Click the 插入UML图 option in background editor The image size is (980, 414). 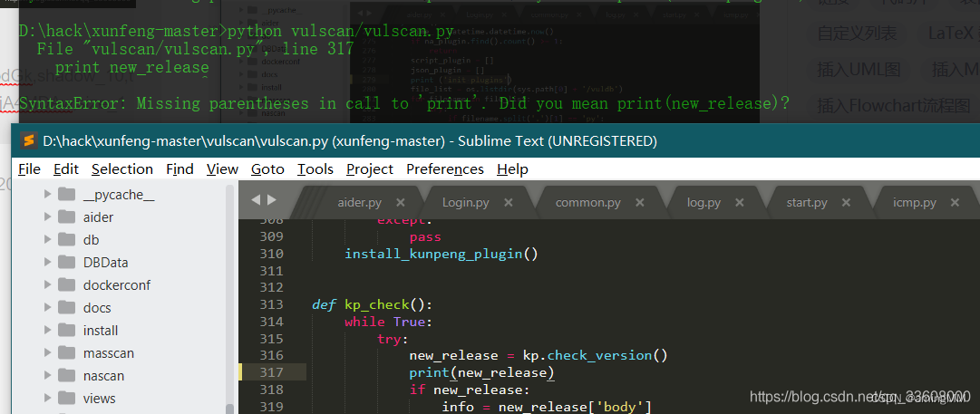[x=859, y=70]
